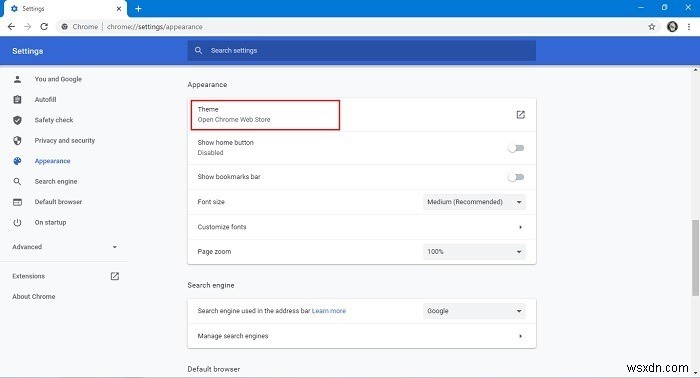Image resolution: width=700 pixels, height=378 pixels.
Task: Open a new tab with the plus button
Action: [138, 8]
